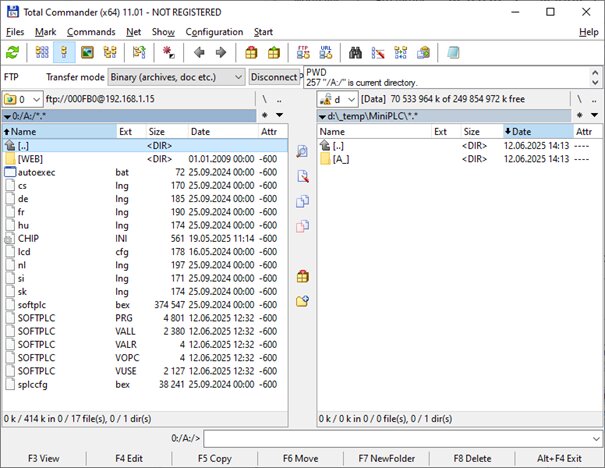Click the URL new FTP connection icon
This screenshot has width=605, height=468.
pyautogui.click(x=324, y=53)
